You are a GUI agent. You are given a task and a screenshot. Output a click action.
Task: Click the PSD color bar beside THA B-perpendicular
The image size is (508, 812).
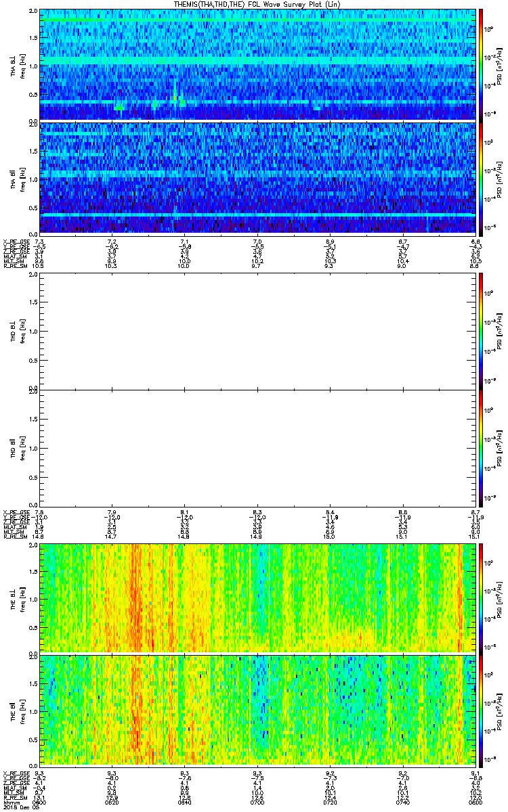[x=482, y=64]
